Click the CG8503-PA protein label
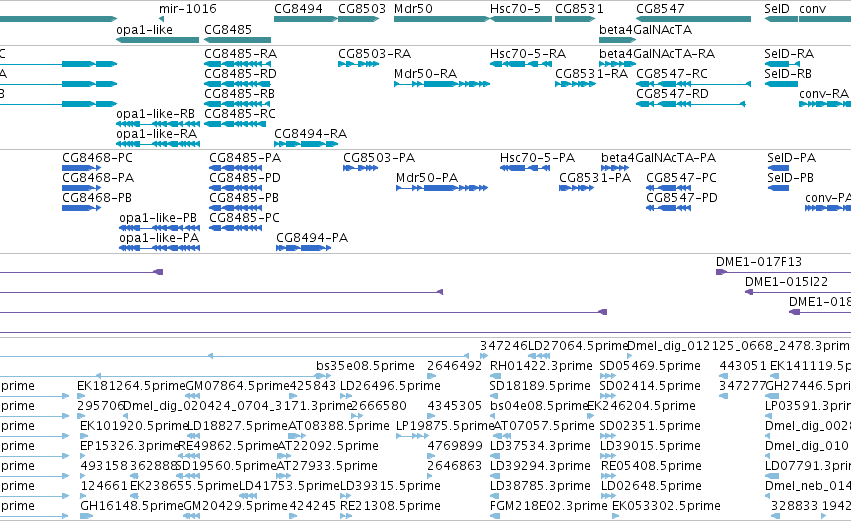Viewport: 851px width, 521px height. (x=379, y=158)
